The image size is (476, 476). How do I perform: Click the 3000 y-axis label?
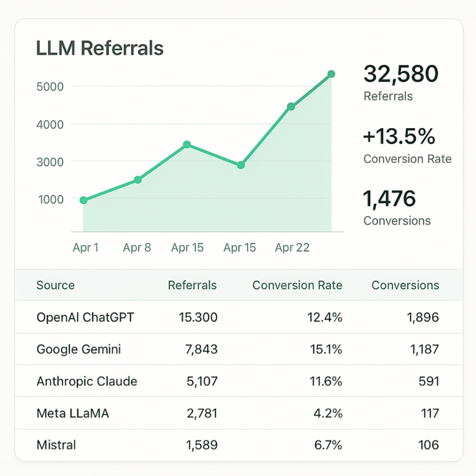pyautogui.click(x=50, y=162)
